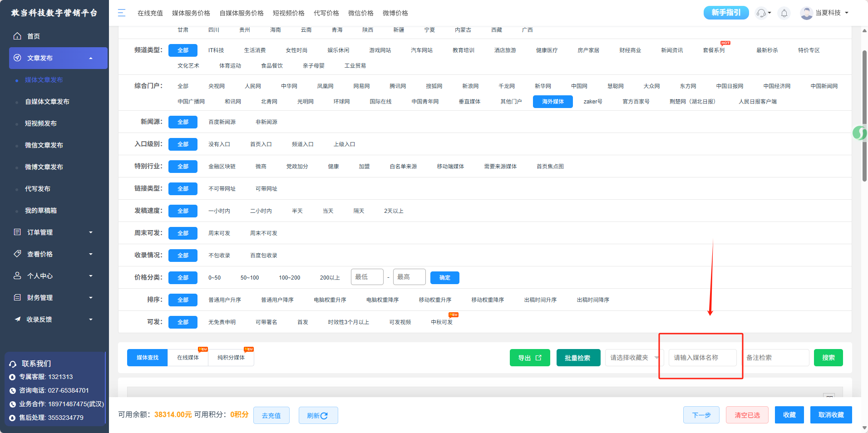Screen dimensions: 868x433
Task: Select 50~100 price range option
Action: (250, 278)
